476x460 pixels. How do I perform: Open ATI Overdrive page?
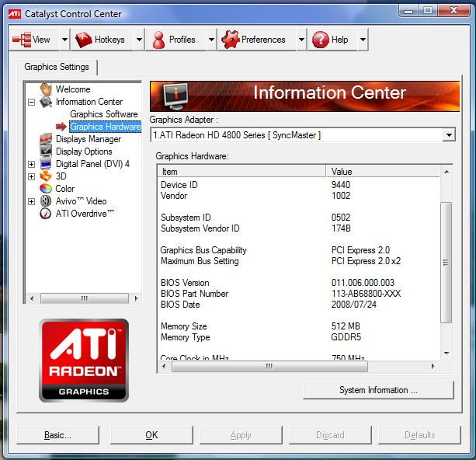(x=85, y=214)
